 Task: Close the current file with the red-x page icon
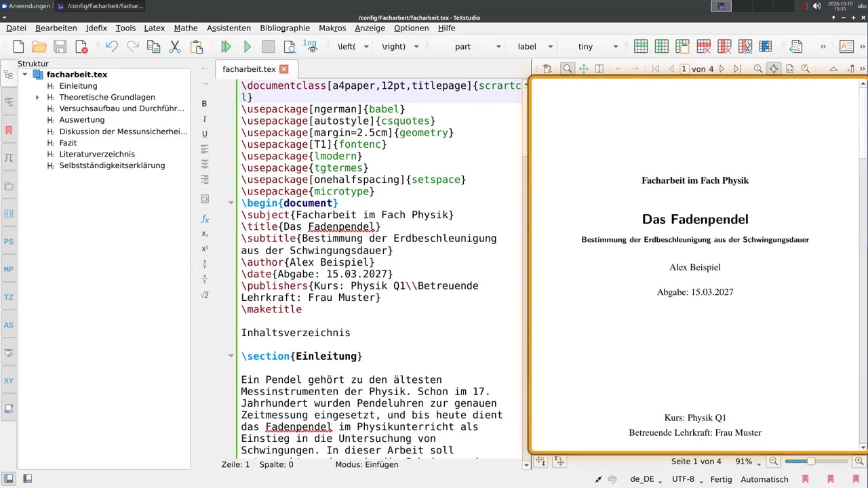pos(81,47)
